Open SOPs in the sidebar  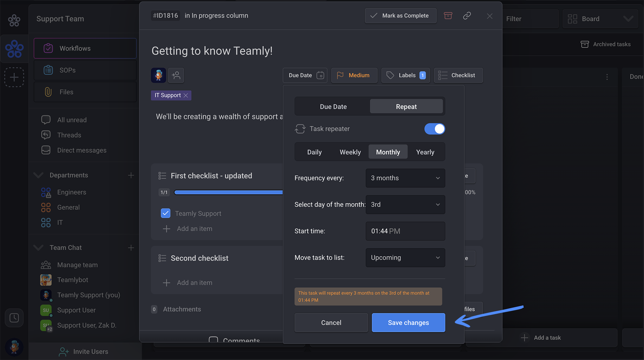85,70
